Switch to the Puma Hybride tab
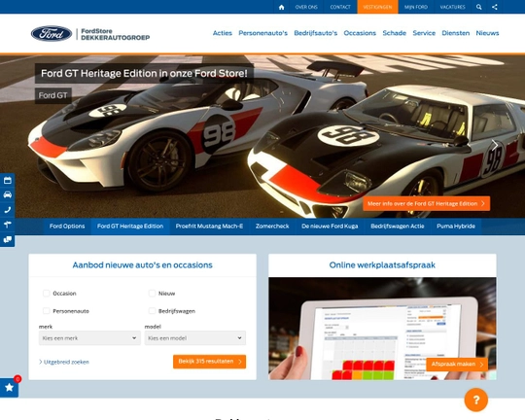The width and height of the screenshot is (525, 420). click(456, 227)
